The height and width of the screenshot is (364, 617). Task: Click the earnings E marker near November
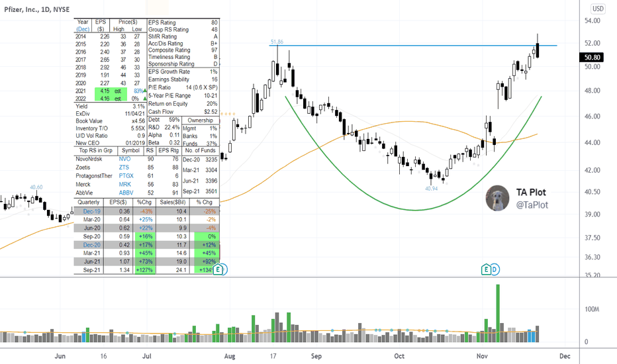pos(487,269)
